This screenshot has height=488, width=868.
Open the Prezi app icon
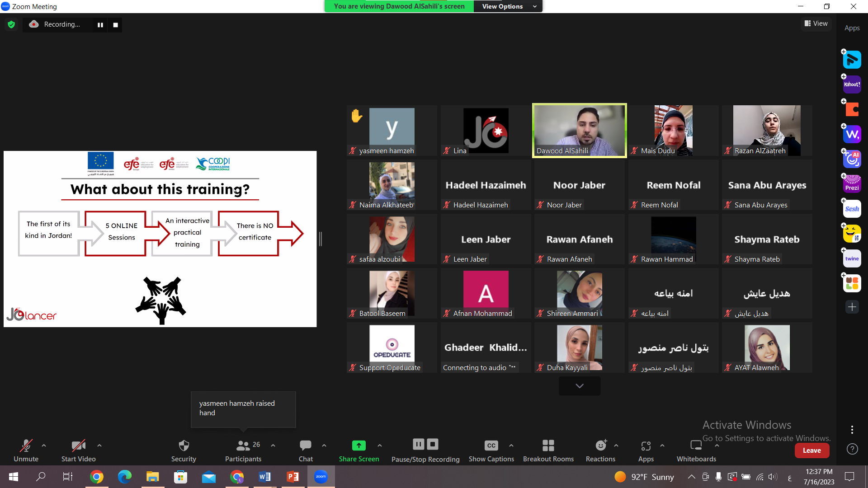(x=852, y=184)
